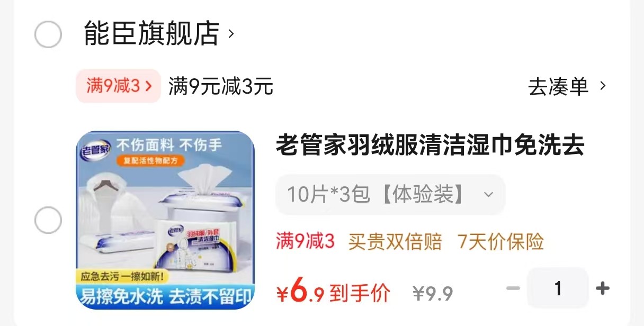The height and width of the screenshot is (326, 644).
Task: Check the wet wipes item selection circle
Action: (x=48, y=220)
